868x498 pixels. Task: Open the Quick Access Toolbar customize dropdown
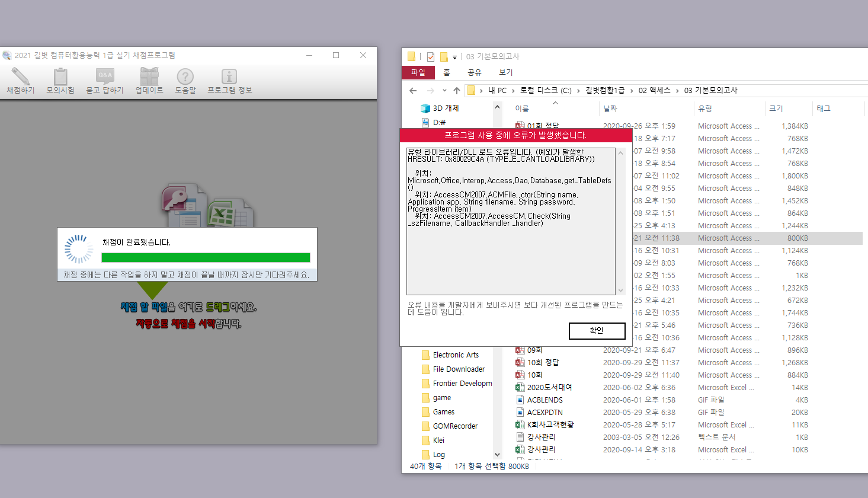(x=454, y=58)
